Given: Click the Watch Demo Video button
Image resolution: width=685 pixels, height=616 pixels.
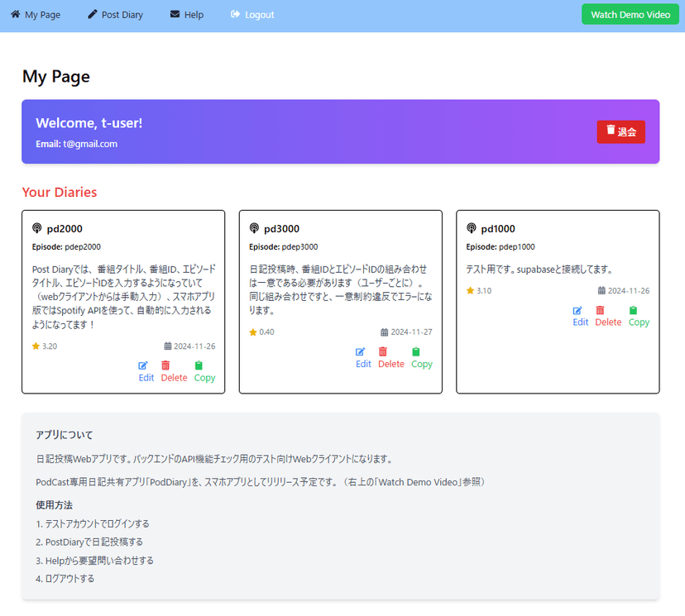Looking at the screenshot, I should (x=630, y=14).
